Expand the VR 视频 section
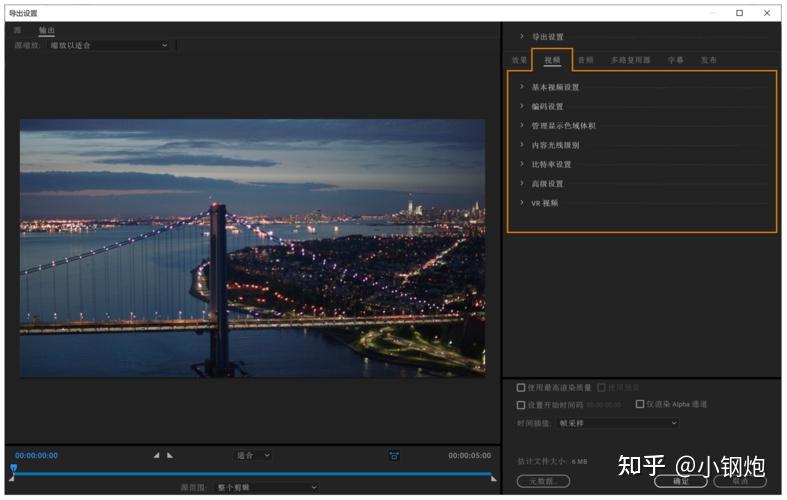787x500 pixels. 522,202
